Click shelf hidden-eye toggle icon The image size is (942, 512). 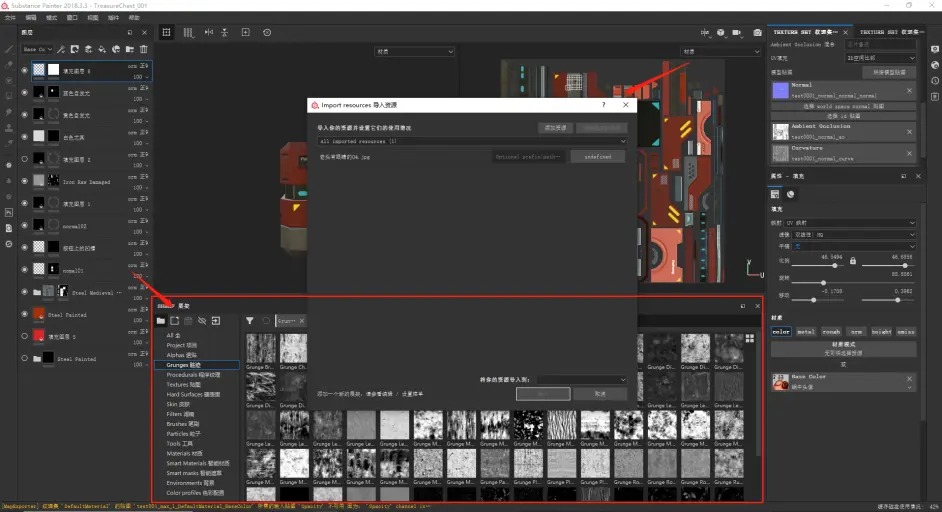click(x=202, y=321)
